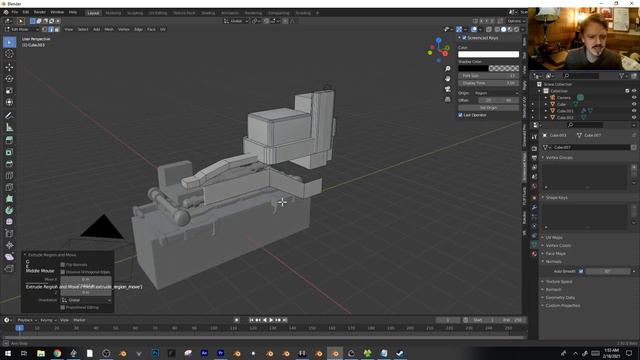Screen dimensions: 640x360
Task: Expand the Vertex Groups panel
Action: tap(559, 158)
